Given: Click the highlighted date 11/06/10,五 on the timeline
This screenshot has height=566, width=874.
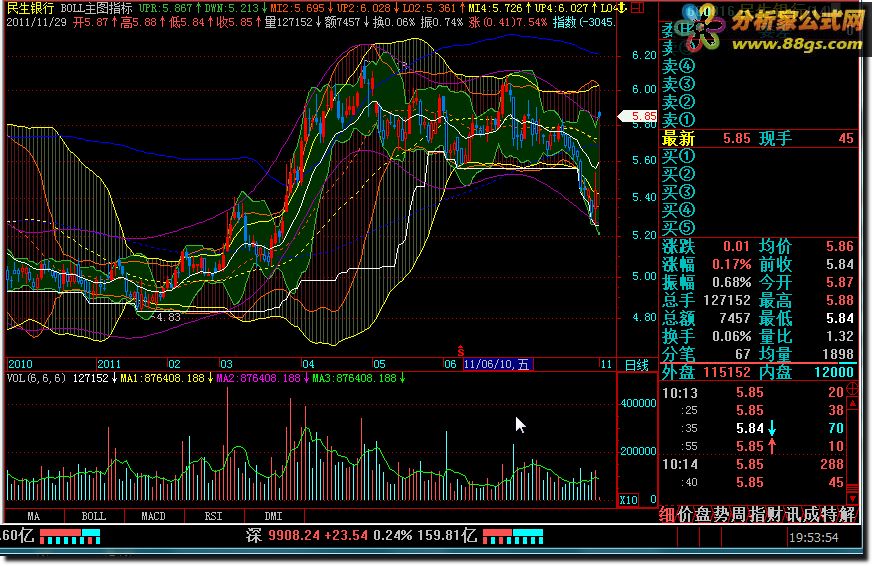Looking at the screenshot, I should (498, 365).
